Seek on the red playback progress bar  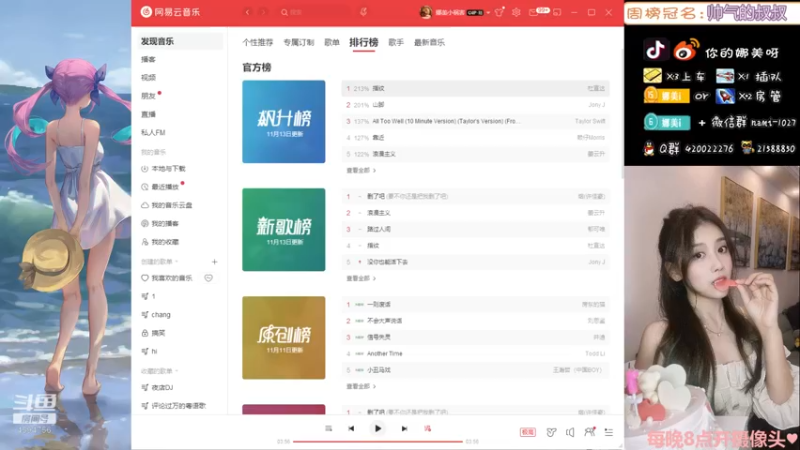(x=378, y=441)
